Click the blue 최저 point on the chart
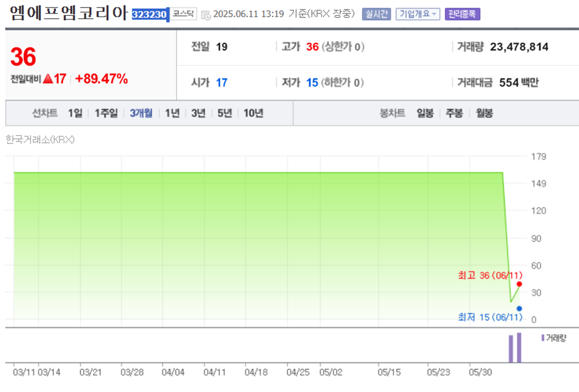579x392 pixels. click(519, 308)
